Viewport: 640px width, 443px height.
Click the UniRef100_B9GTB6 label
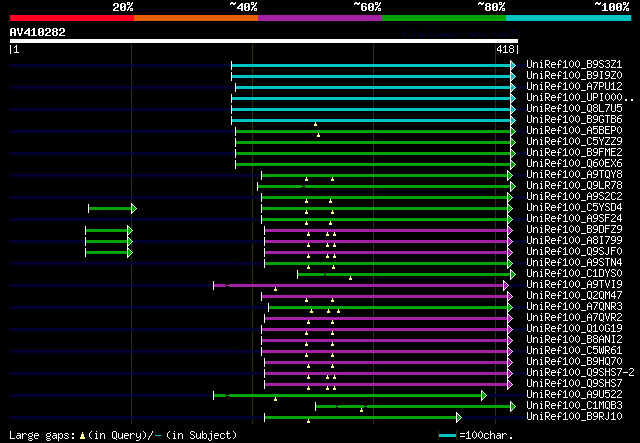[574, 120]
